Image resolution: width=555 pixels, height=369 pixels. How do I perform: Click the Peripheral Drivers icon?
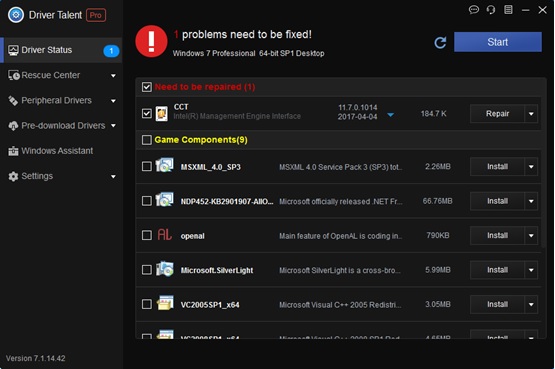[x=13, y=101]
